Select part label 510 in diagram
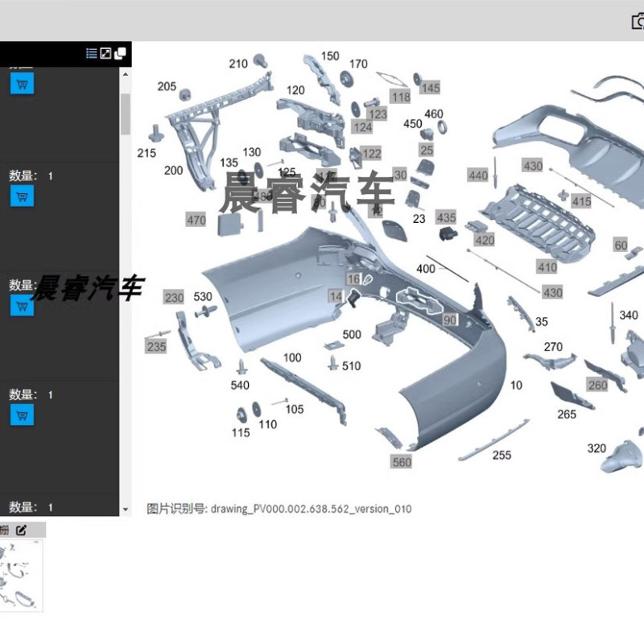 tap(352, 365)
